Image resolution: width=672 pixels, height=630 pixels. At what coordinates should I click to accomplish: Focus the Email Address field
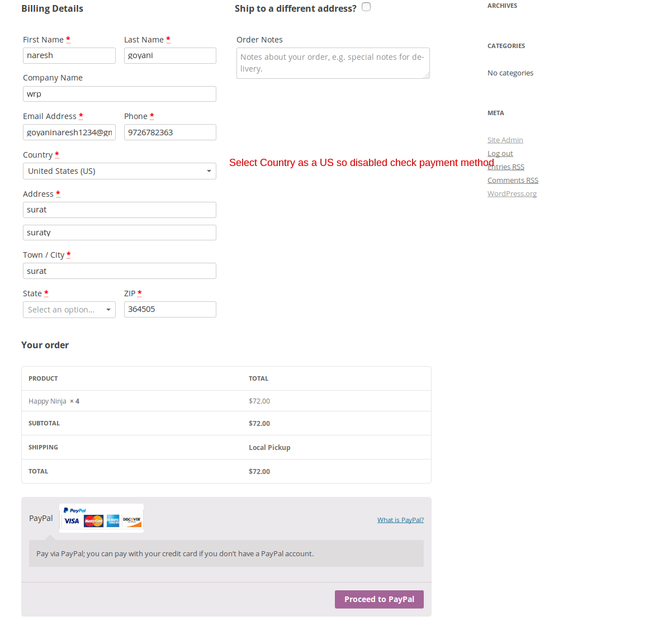69,132
